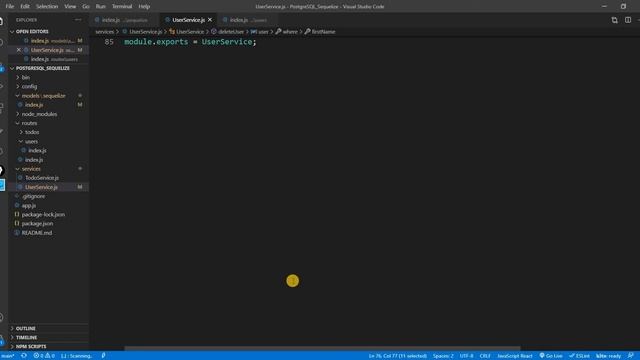Open index.js under models\sequelize

(x=48, y=105)
